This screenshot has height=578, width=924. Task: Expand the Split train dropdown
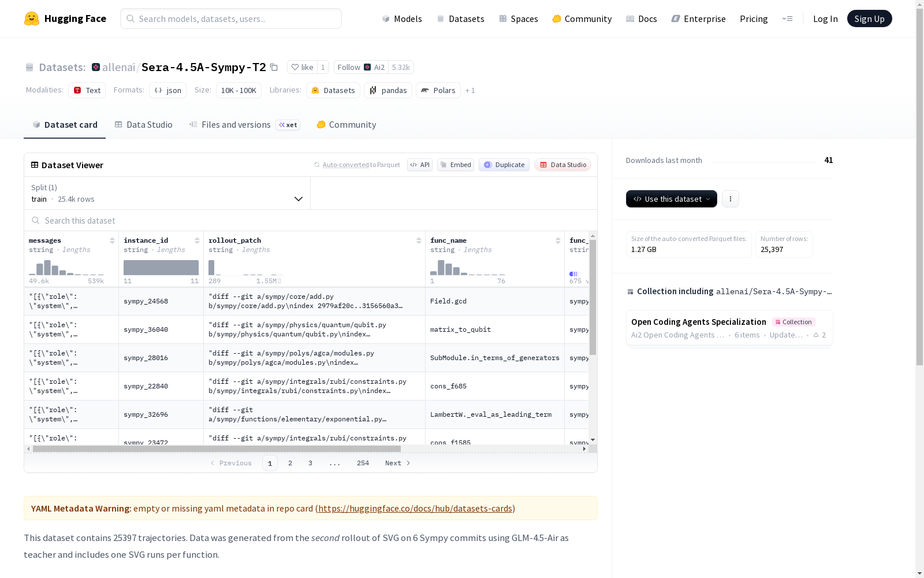(x=167, y=193)
